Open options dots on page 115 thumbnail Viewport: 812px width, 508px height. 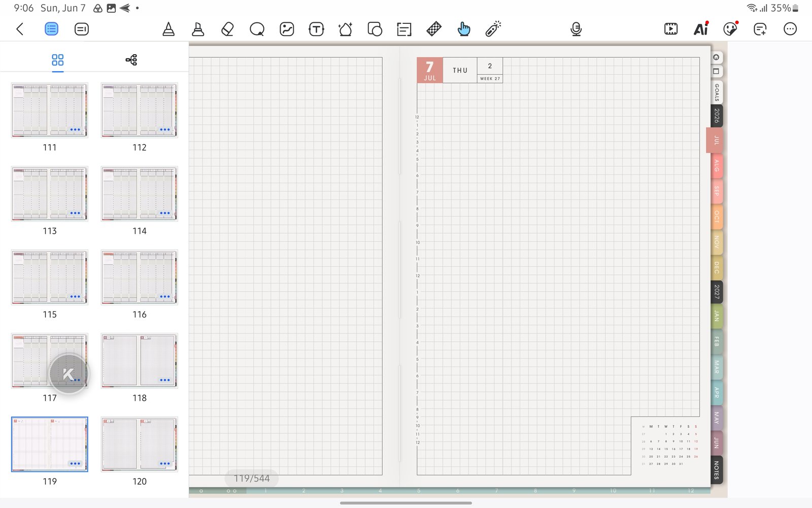point(75,296)
